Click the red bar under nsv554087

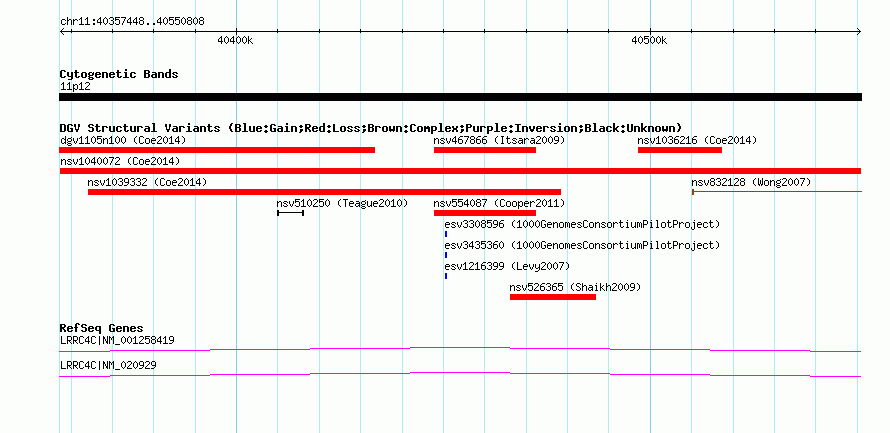(x=485, y=213)
